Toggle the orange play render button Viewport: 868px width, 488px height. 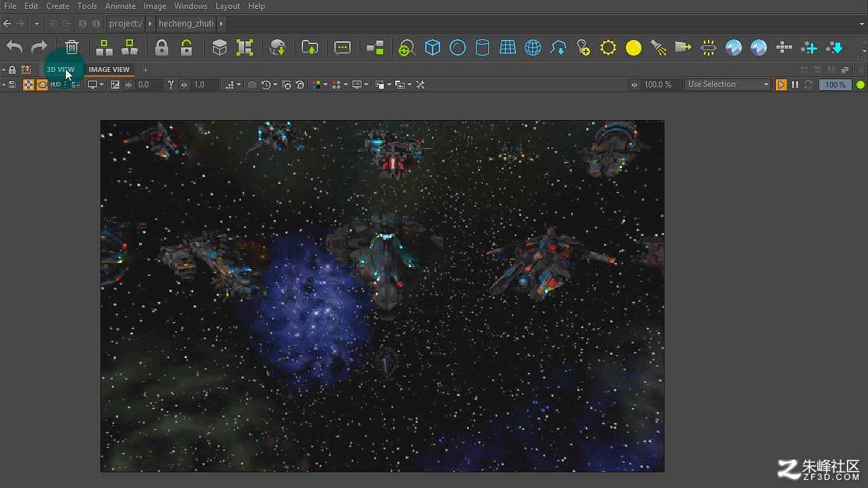coord(781,85)
